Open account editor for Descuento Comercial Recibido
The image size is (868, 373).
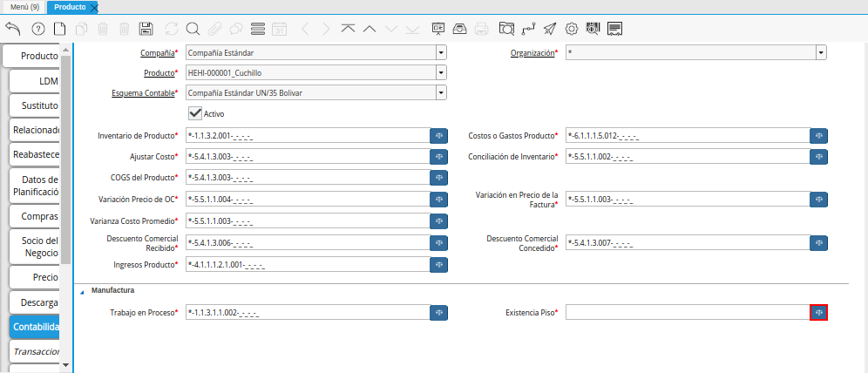click(x=439, y=242)
